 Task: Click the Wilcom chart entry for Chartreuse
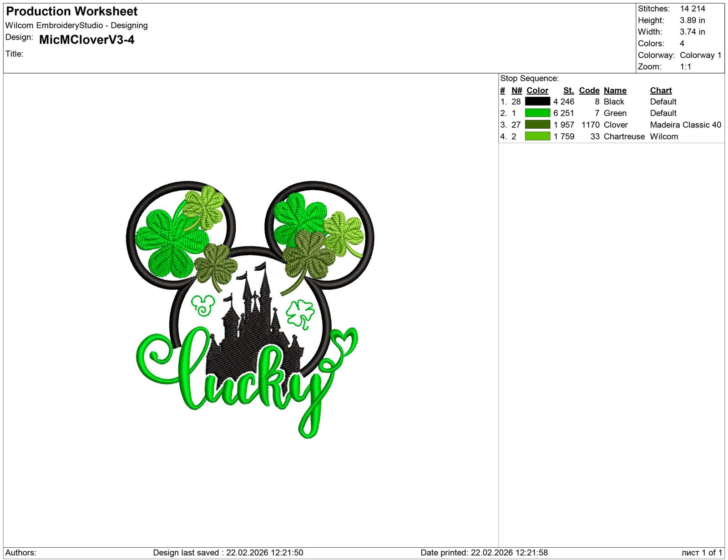664,136
